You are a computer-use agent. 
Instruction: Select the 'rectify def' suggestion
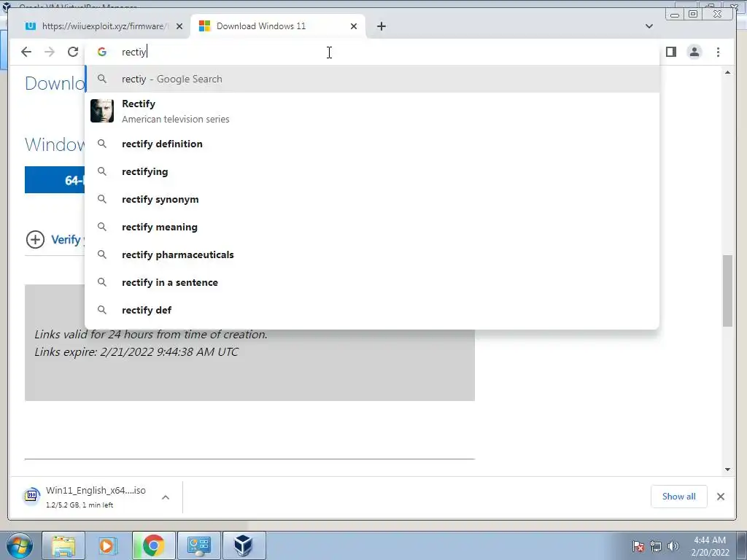[x=373, y=310]
